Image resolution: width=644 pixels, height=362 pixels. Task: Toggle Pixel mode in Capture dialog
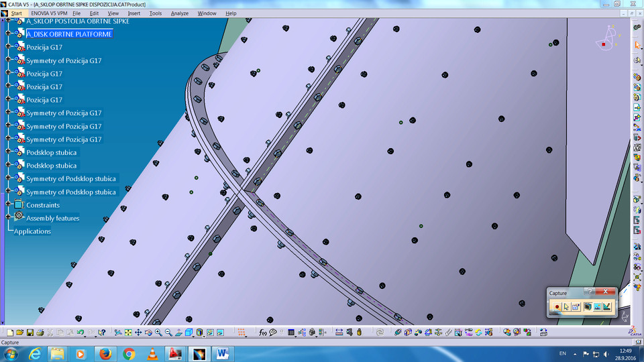click(x=597, y=306)
